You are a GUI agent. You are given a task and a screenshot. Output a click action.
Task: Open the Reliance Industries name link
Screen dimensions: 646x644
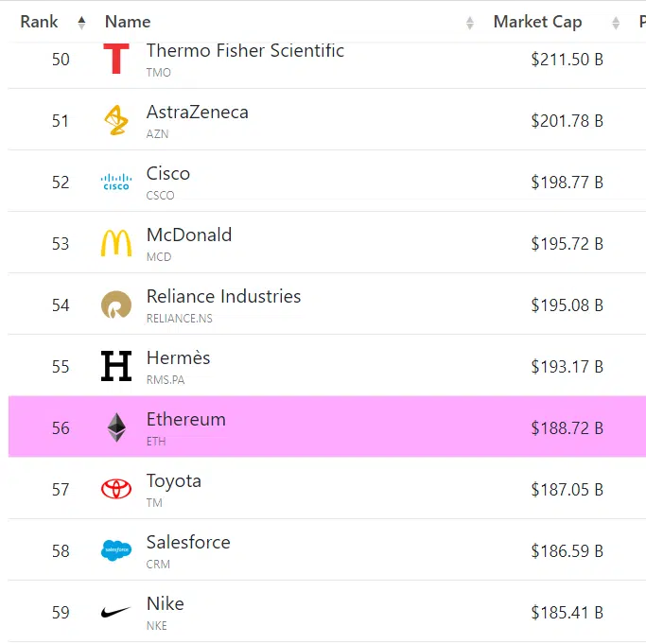coord(223,296)
